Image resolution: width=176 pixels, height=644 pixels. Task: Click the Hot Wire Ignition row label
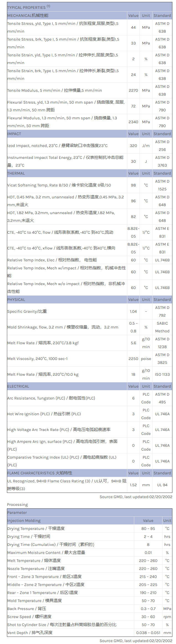click(x=44, y=414)
